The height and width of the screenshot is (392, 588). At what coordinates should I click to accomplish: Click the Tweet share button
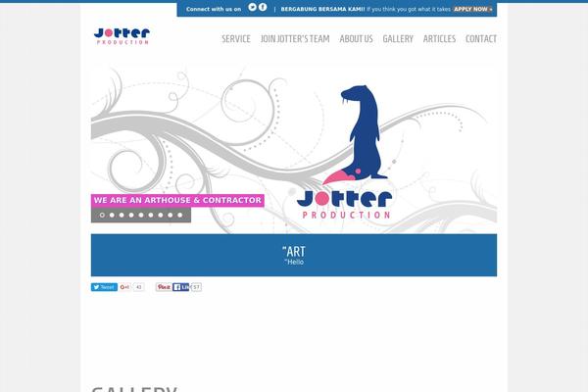click(x=104, y=287)
